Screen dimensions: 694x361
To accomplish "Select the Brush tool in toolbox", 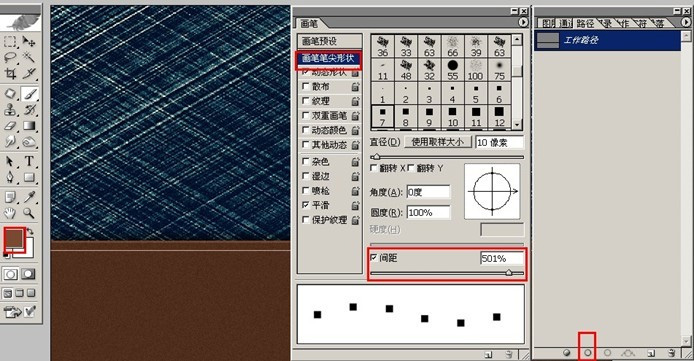I will click(x=29, y=94).
